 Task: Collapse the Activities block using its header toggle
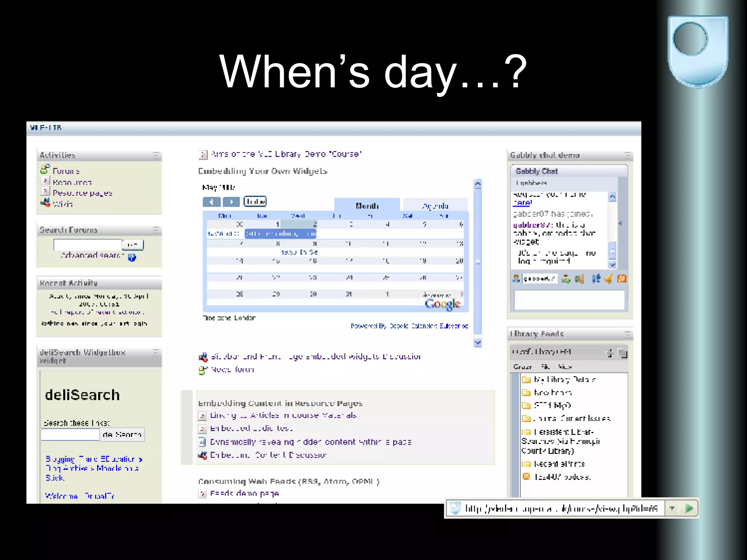tap(156, 155)
